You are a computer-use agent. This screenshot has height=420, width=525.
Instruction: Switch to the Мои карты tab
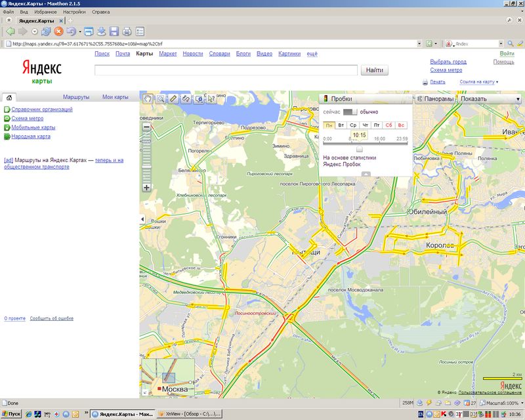point(115,97)
